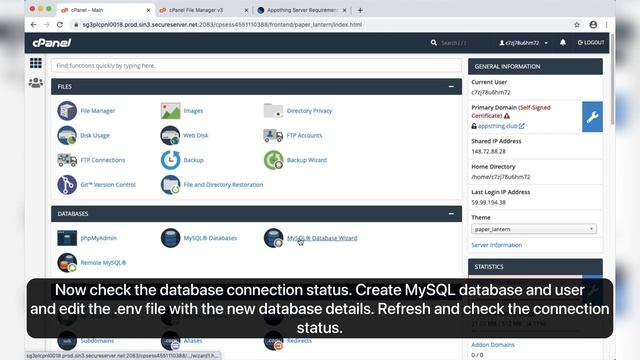Open the browser profile icon
Image resolution: width=640 pixels, height=360 pixels.
pyautogui.click(x=593, y=24)
